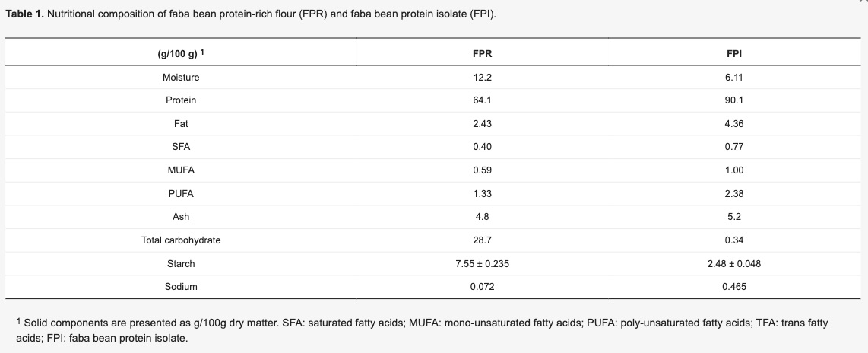Click the FPI column header
This screenshot has width=868, height=353.
pyautogui.click(x=733, y=54)
